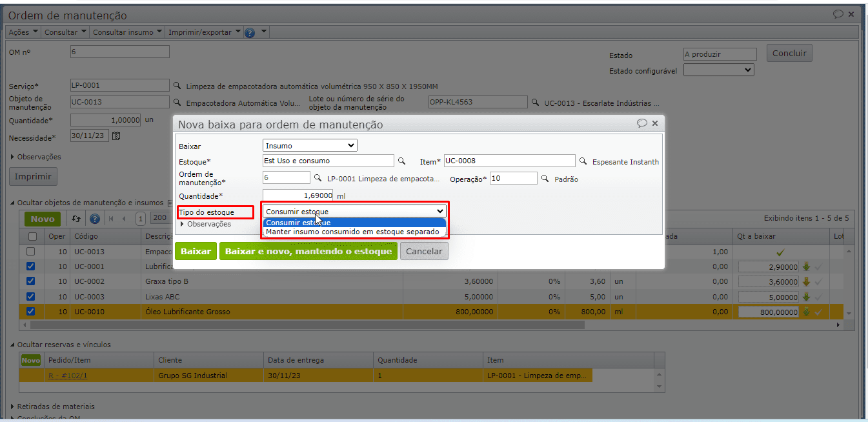The width and height of the screenshot is (868, 422).
Task: Uncheck the UC-0001 row checkbox
Action: 31,266
